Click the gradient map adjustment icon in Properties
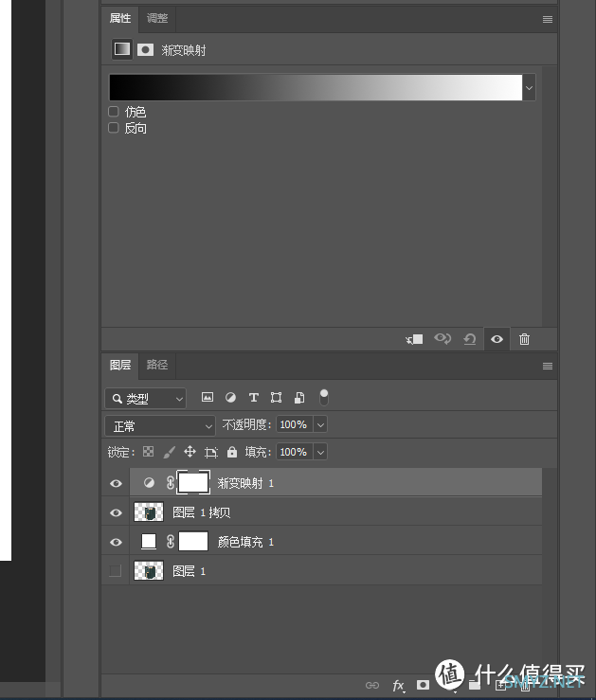 (122, 49)
